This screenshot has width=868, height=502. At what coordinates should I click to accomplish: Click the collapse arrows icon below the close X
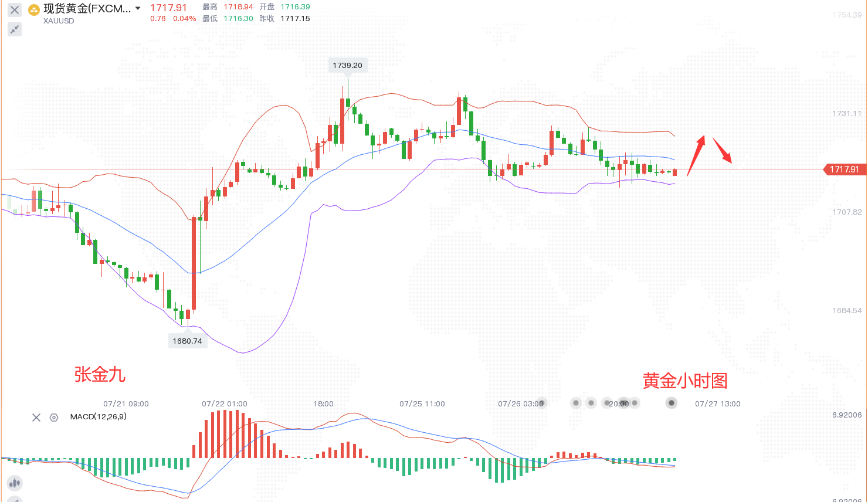tap(15, 29)
